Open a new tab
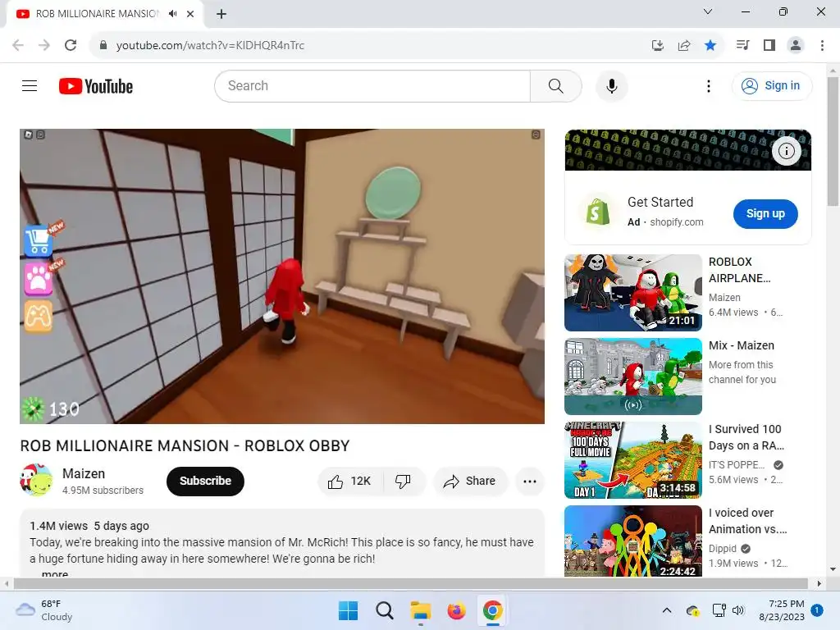 coord(221,14)
